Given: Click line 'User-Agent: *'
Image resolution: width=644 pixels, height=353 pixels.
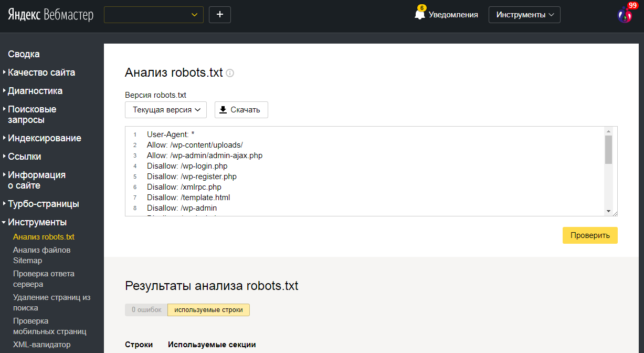Looking at the screenshot, I should point(171,134).
